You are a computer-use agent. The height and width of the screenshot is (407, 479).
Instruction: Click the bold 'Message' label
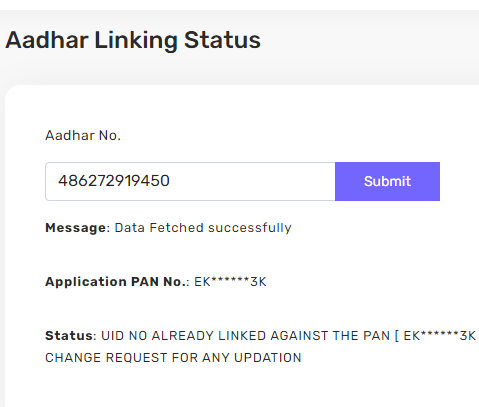(76, 228)
